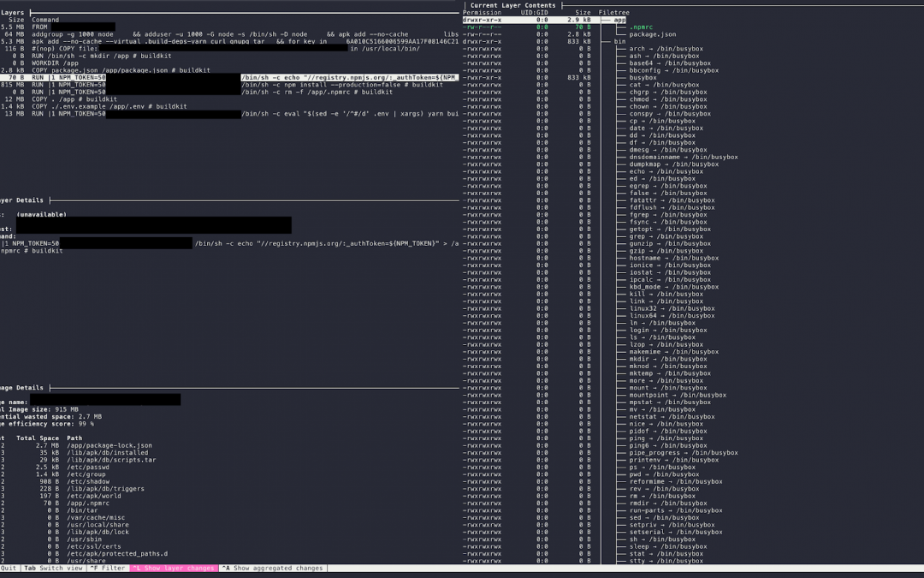The width and height of the screenshot is (924, 578).
Task: Click /lib/apk/db/scripts.tar in wasted space list
Action: click(x=110, y=460)
